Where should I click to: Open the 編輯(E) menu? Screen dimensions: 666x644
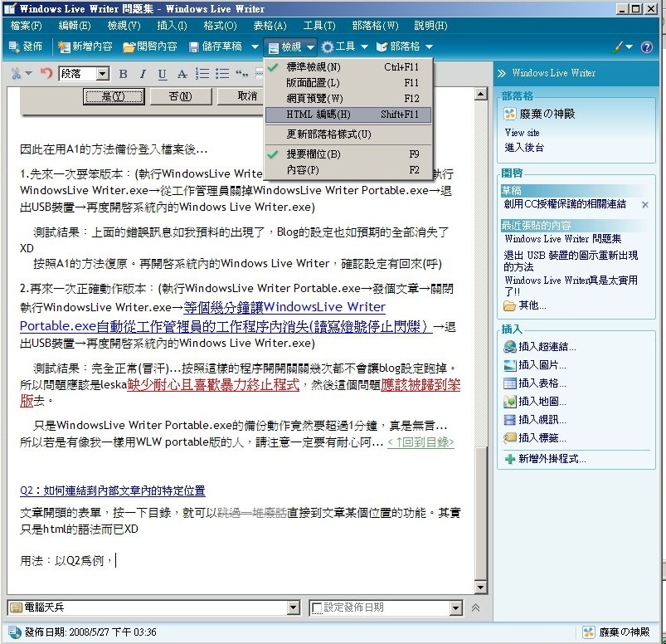tap(75, 26)
